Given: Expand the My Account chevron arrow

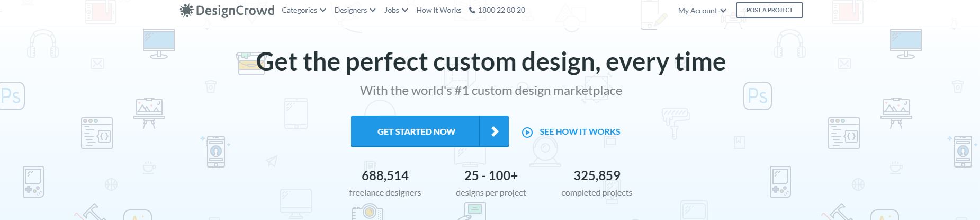Looking at the screenshot, I should click(723, 11).
